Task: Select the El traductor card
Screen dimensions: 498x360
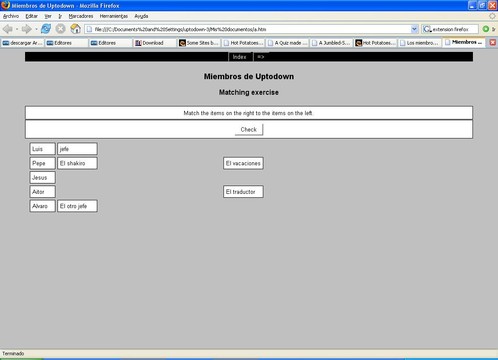Action: pyautogui.click(x=243, y=192)
